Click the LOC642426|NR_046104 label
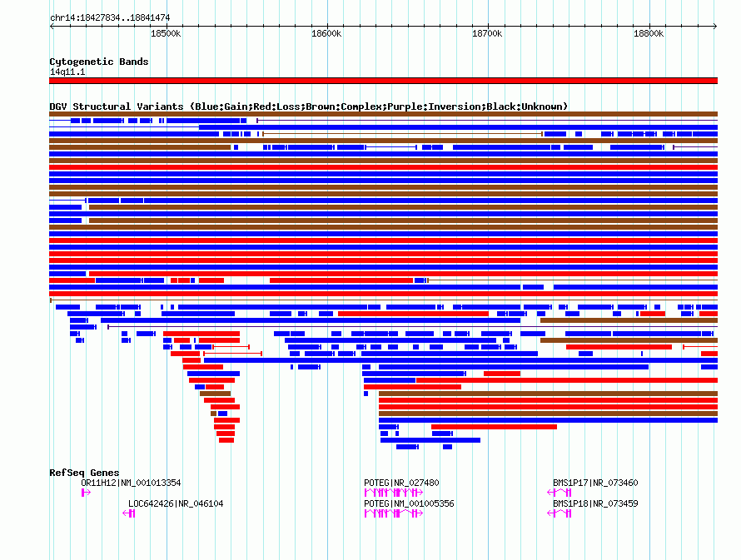The height and width of the screenshot is (560, 741). tap(176, 503)
